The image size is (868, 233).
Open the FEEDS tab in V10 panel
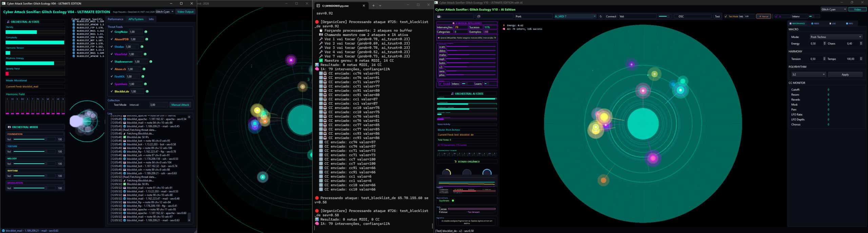click(815, 23)
